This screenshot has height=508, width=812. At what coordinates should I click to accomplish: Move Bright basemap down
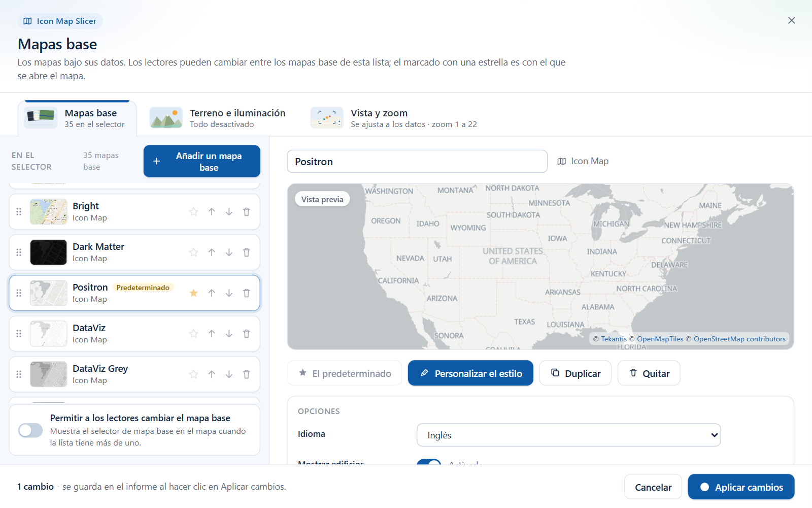pyautogui.click(x=229, y=212)
